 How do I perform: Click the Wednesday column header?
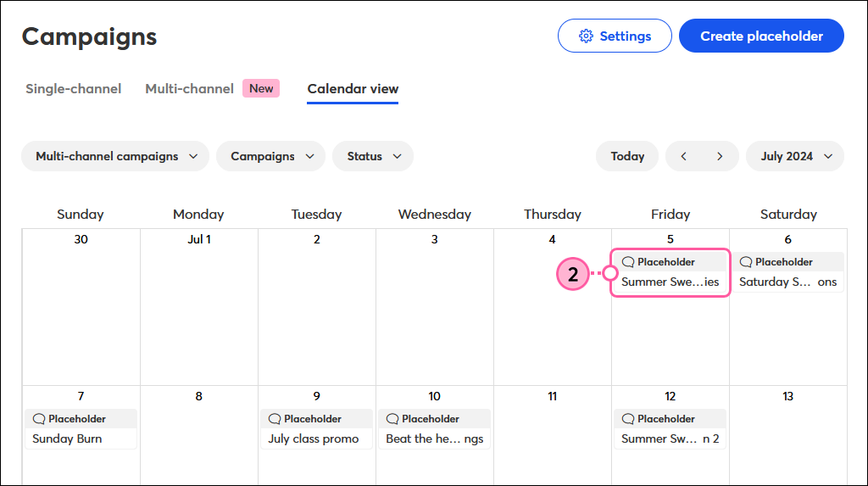435,214
